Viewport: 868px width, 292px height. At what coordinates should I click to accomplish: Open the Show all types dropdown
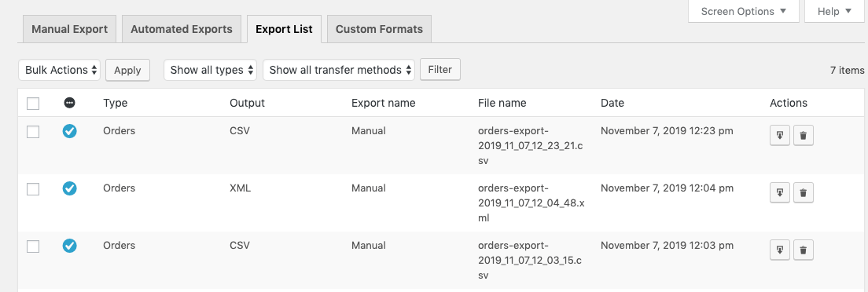tap(211, 70)
